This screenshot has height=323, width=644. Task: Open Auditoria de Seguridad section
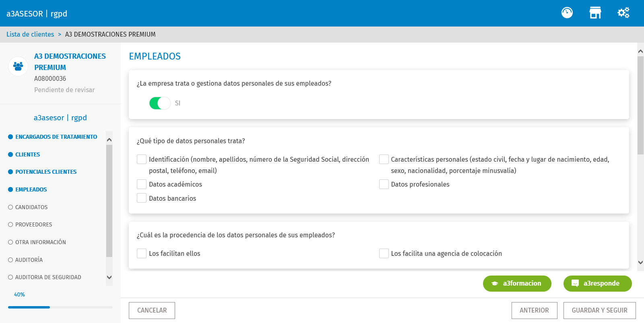(x=48, y=277)
